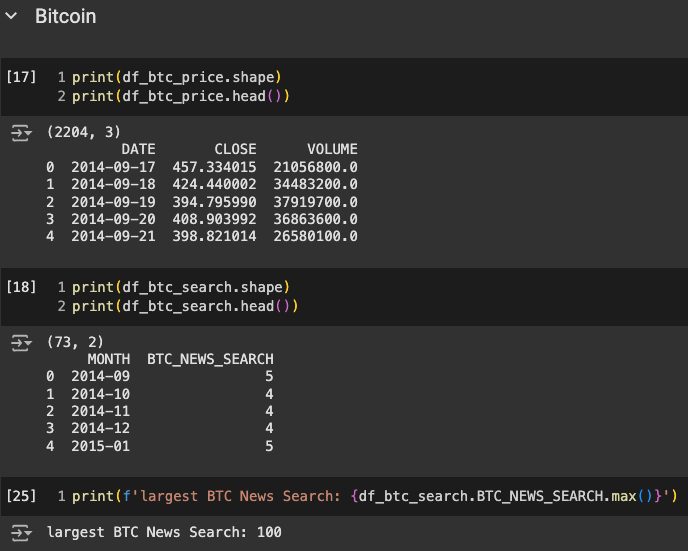Select date 2014-09-18 in output
Viewport: 688px width, 551px height.
coord(113,184)
